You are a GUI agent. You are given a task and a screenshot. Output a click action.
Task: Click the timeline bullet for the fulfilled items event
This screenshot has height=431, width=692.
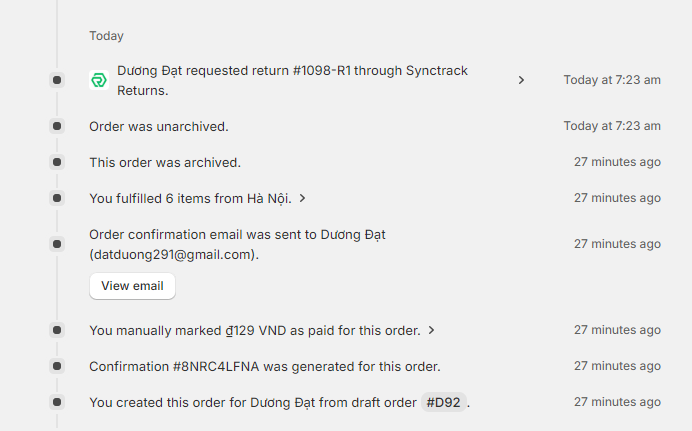[57, 198]
